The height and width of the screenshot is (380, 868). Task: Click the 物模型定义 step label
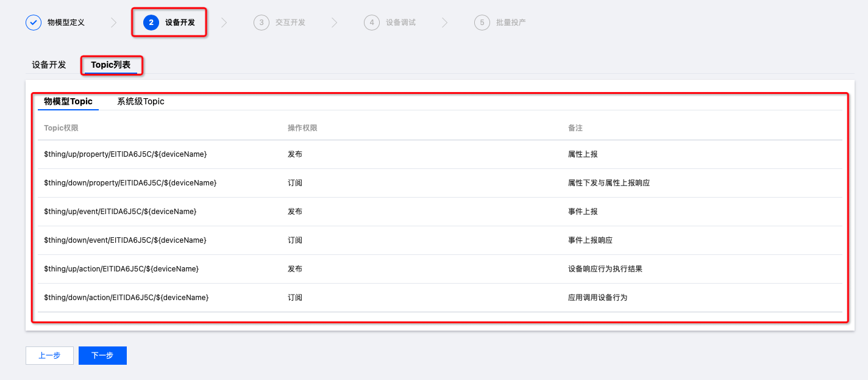tap(66, 23)
